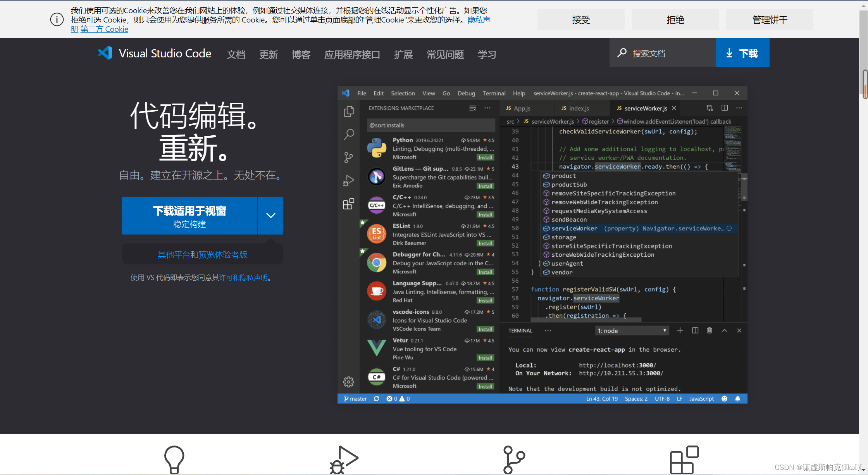Click the 搜索文档 search field

[x=663, y=53]
